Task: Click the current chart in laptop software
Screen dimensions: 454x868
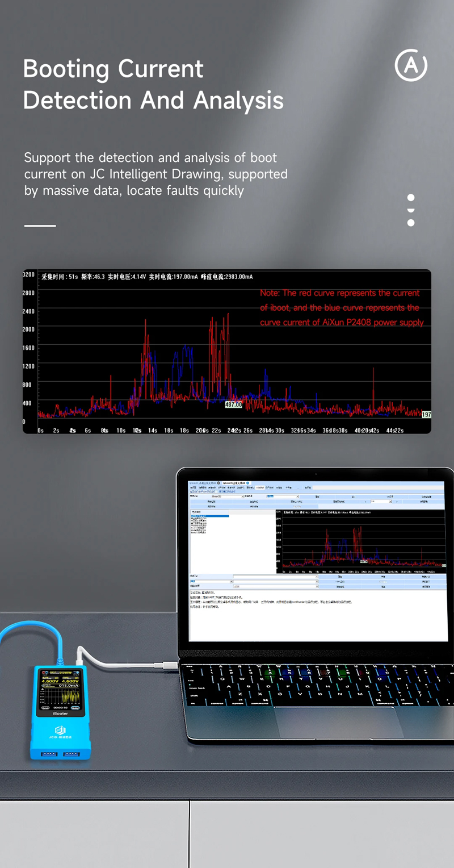Action: 361,542
